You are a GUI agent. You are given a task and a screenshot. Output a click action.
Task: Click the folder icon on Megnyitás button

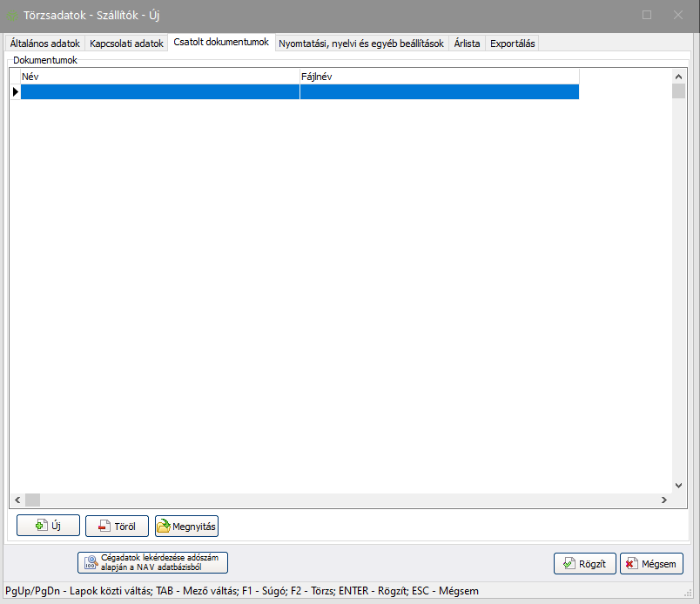(x=163, y=526)
